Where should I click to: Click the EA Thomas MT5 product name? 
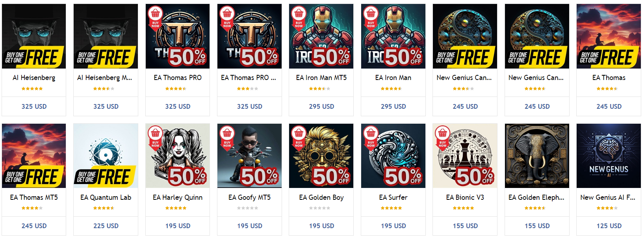[x=34, y=197]
